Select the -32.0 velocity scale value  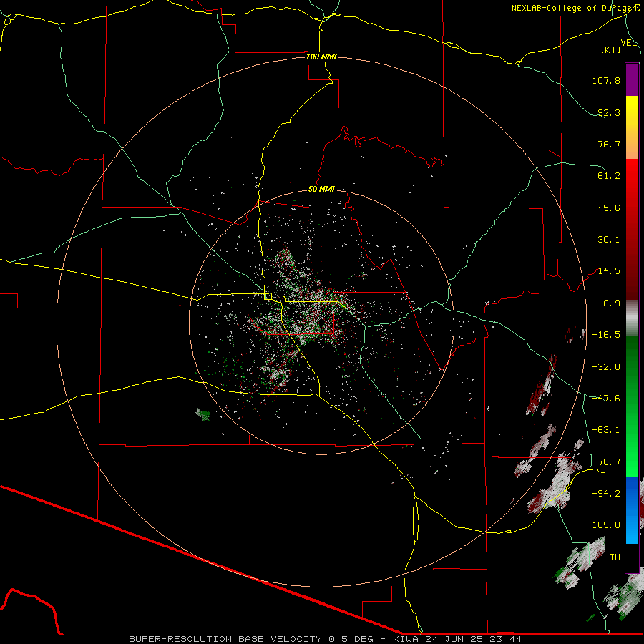pyautogui.click(x=606, y=367)
